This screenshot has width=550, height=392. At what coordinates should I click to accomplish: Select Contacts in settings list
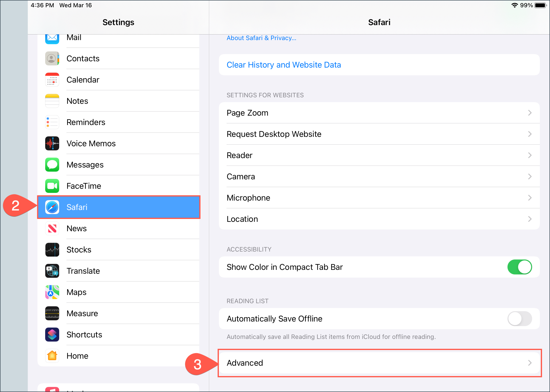coord(118,58)
